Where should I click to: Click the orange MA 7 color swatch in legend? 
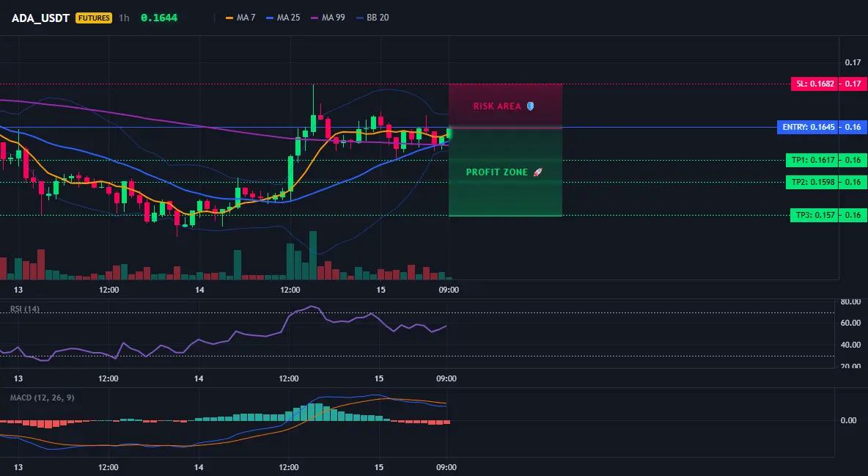click(229, 18)
